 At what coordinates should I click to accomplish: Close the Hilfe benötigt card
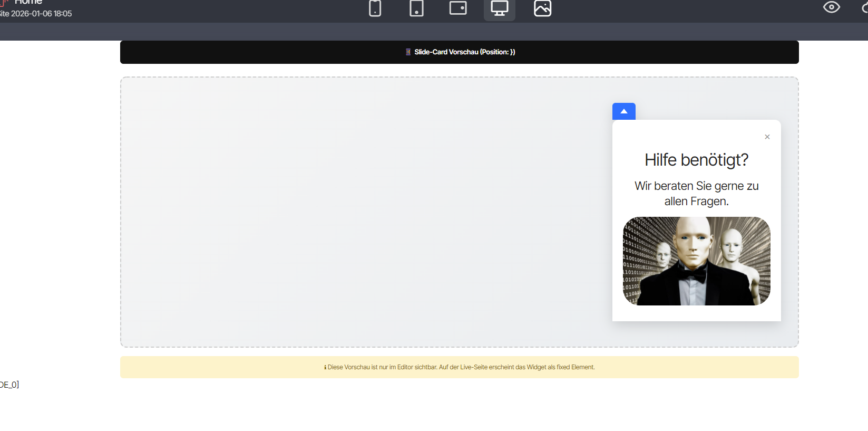click(x=767, y=137)
